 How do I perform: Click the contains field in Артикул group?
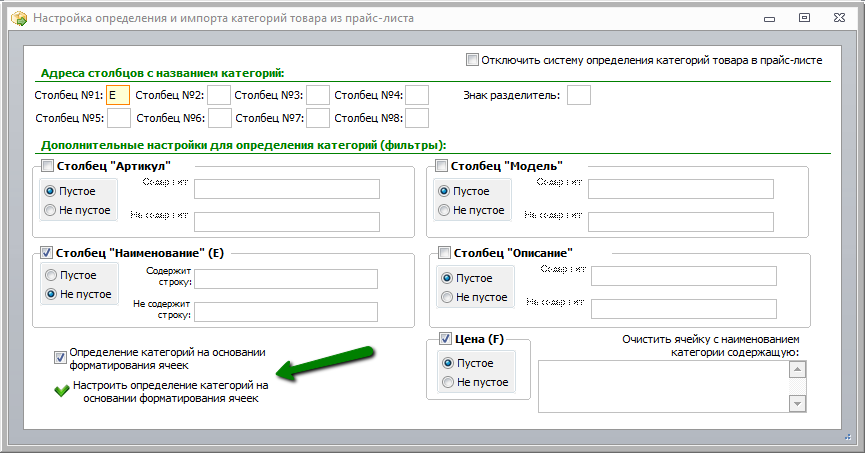pyautogui.click(x=287, y=189)
